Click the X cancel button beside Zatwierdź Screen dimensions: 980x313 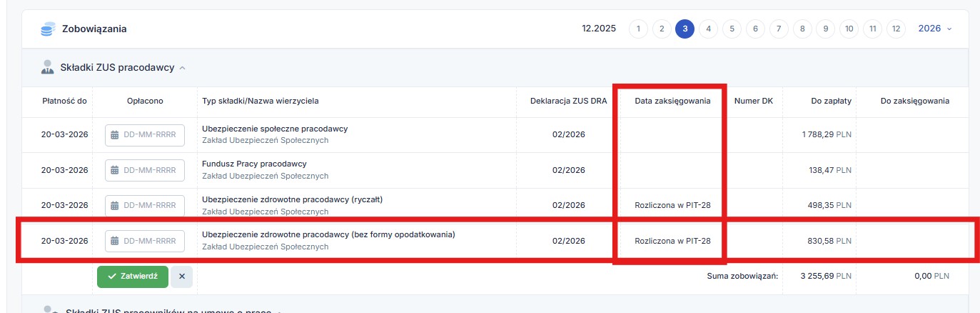(x=181, y=277)
